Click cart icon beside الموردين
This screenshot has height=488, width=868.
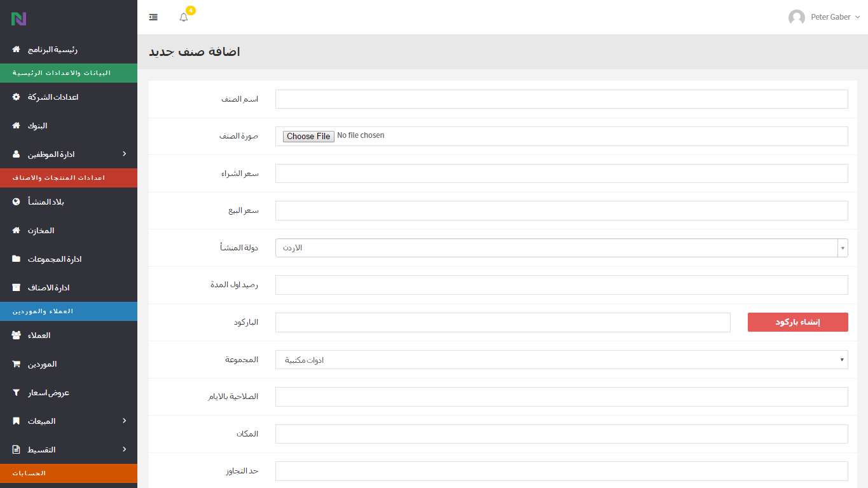[x=17, y=364]
